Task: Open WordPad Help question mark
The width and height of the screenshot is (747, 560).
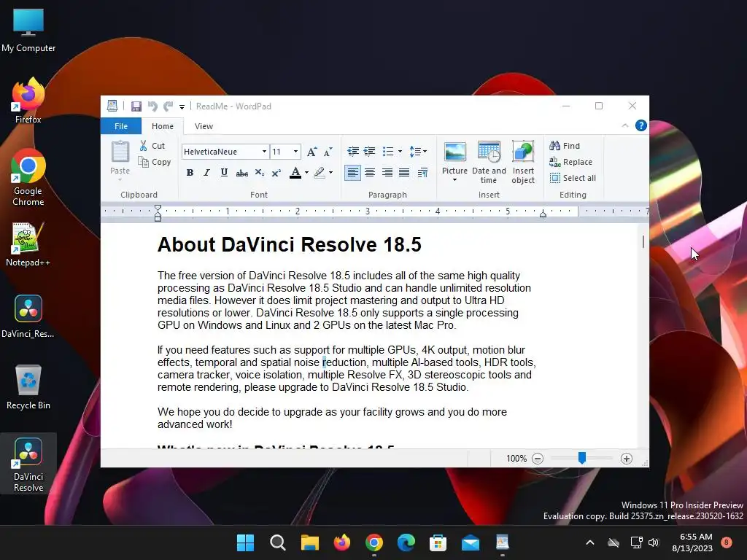Action: point(641,125)
